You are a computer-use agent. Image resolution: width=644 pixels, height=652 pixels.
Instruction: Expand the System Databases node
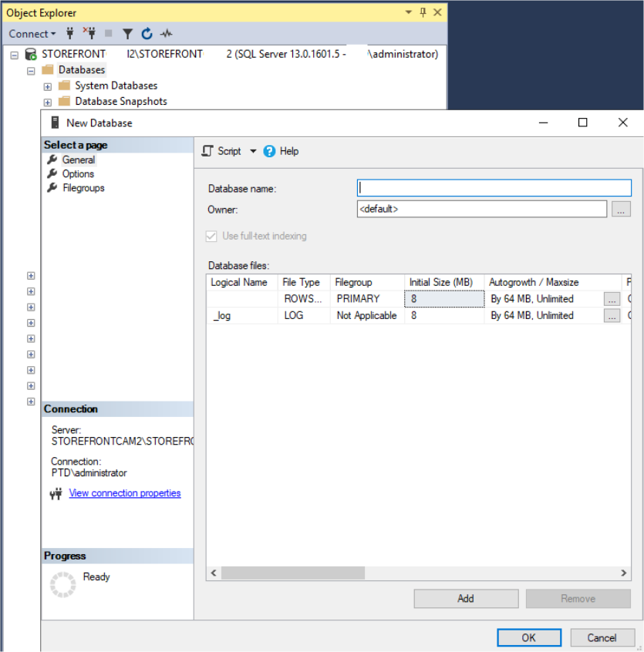[x=47, y=86]
